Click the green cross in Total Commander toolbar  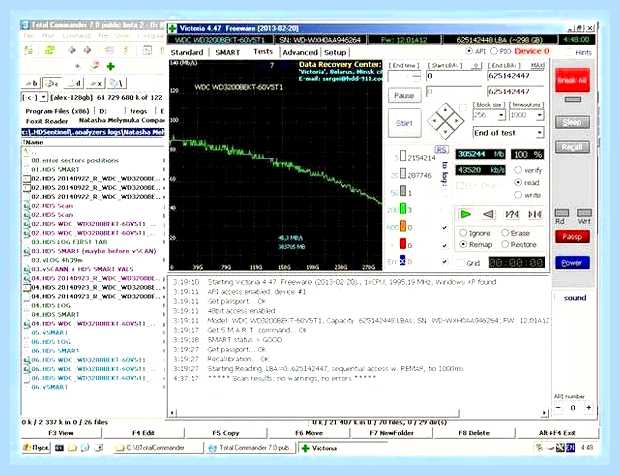click(111, 66)
